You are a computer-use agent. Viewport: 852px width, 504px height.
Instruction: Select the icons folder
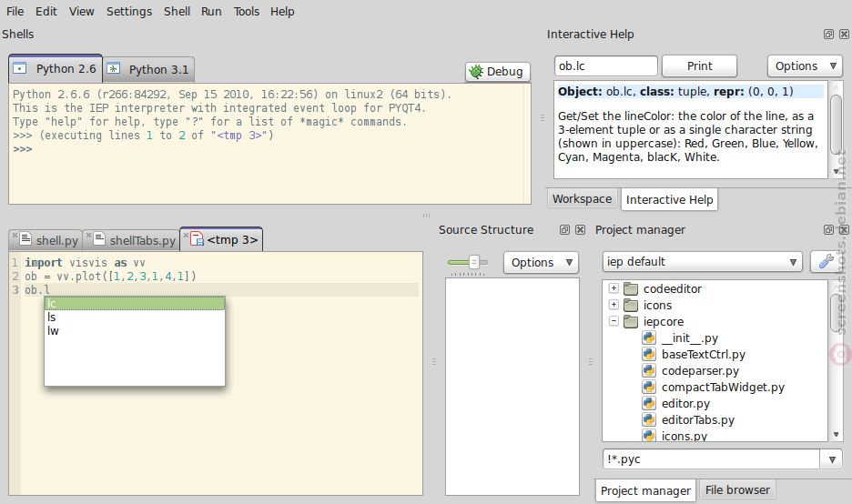click(657, 306)
